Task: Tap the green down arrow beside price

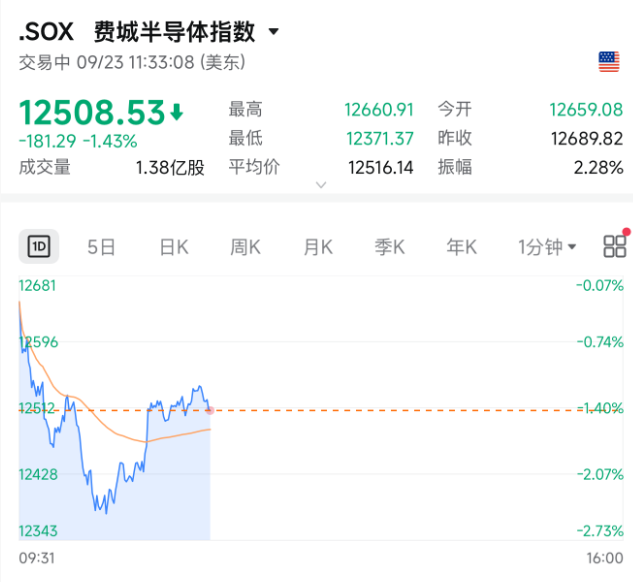Action: tap(177, 112)
